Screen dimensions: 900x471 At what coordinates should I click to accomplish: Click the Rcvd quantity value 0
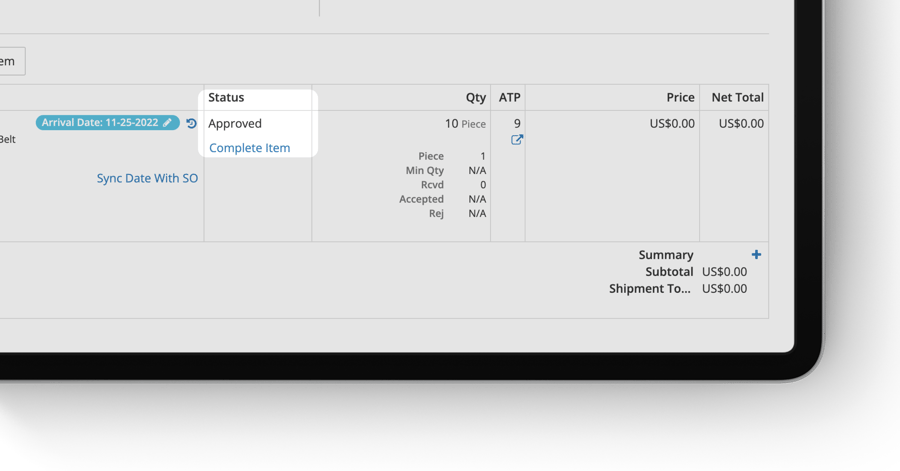pos(482,185)
